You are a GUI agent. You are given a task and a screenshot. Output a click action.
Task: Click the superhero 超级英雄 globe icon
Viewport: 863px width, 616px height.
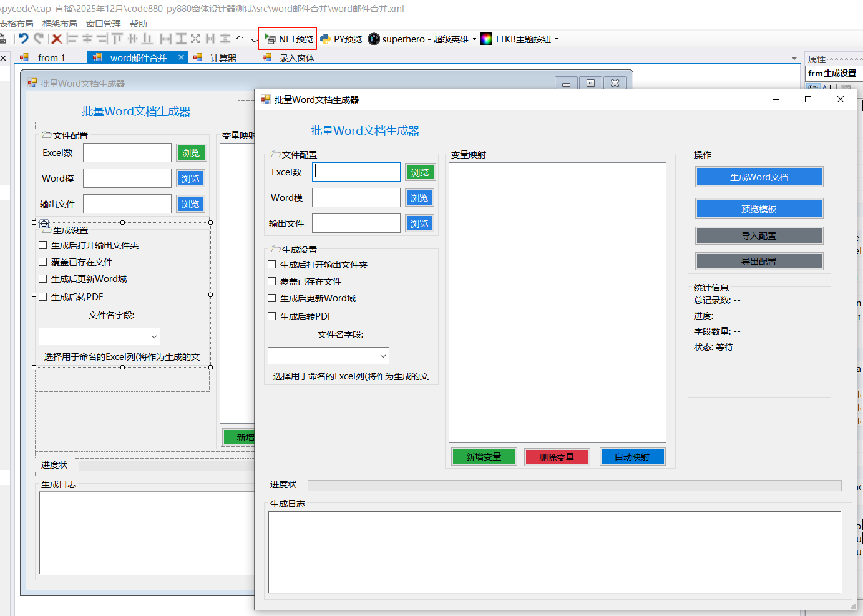pos(373,39)
